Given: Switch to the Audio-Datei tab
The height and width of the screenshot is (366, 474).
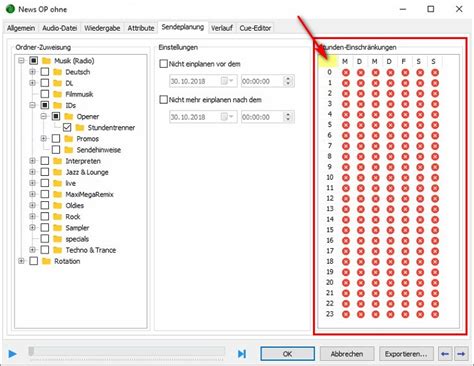Looking at the screenshot, I should pyautogui.click(x=60, y=28).
